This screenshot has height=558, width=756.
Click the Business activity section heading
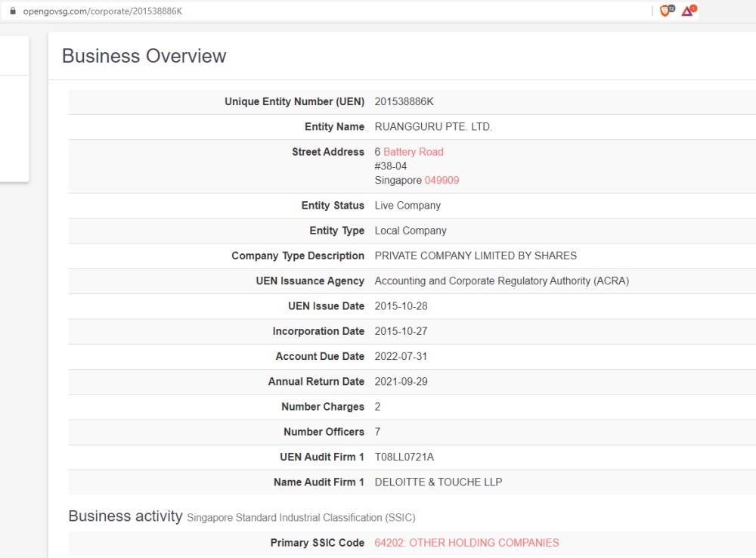pos(125,516)
